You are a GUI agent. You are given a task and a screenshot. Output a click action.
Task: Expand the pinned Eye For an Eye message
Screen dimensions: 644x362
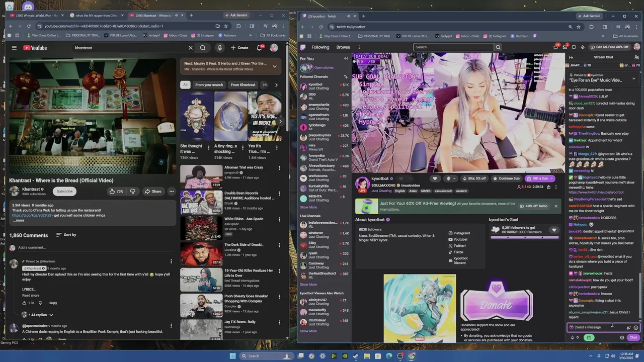click(633, 78)
